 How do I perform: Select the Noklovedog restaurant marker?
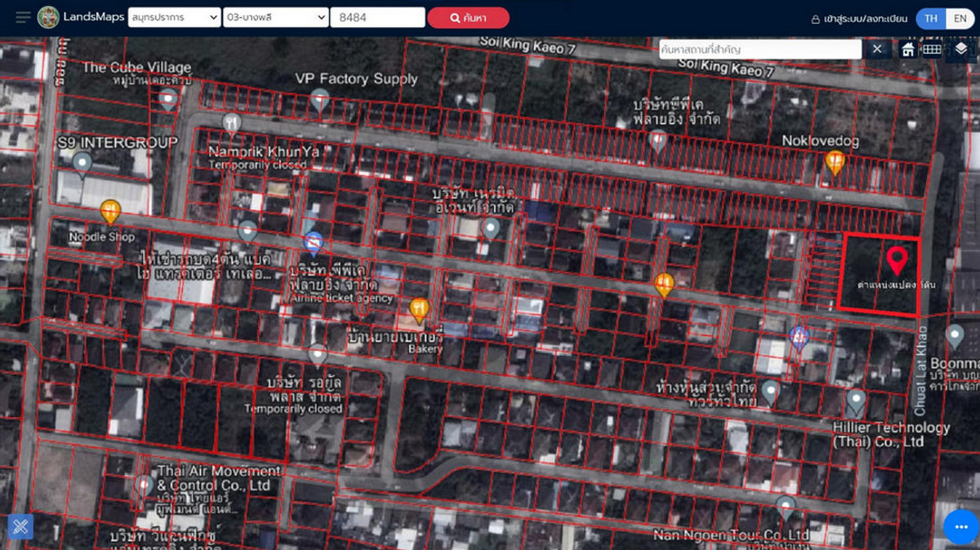pos(834,162)
